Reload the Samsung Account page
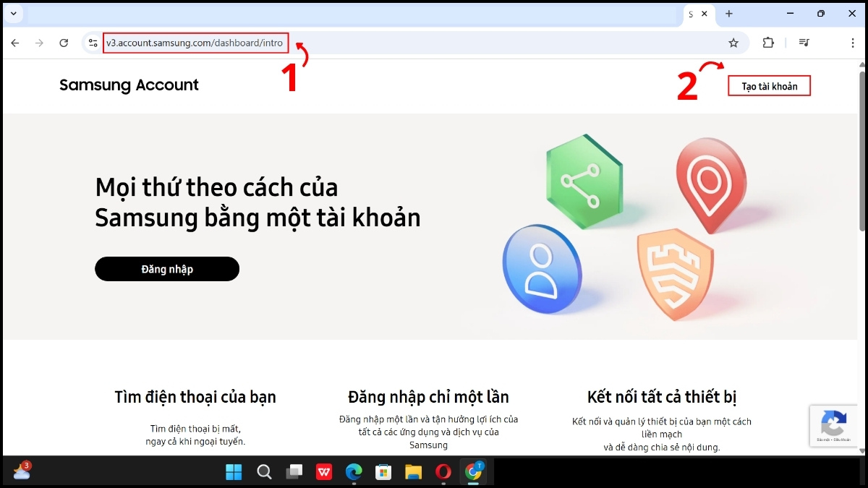This screenshot has height=488, width=868. click(64, 43)
